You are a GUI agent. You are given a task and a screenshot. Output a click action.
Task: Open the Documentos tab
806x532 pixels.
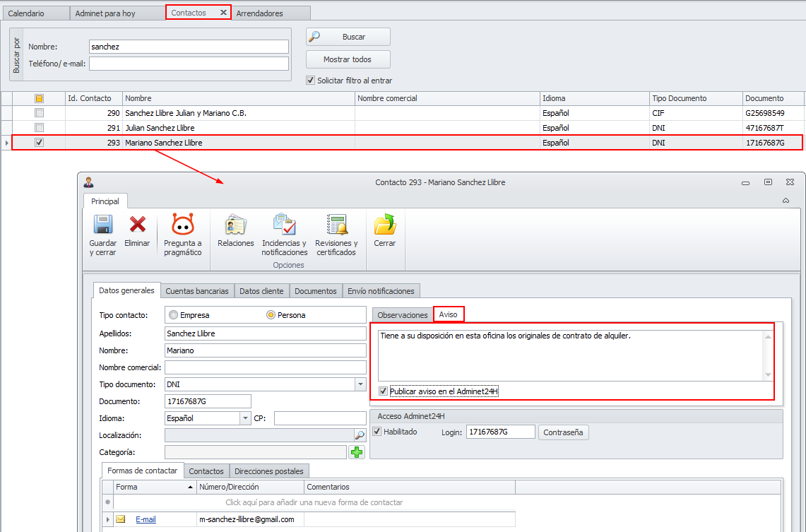(x=316, y=291)
